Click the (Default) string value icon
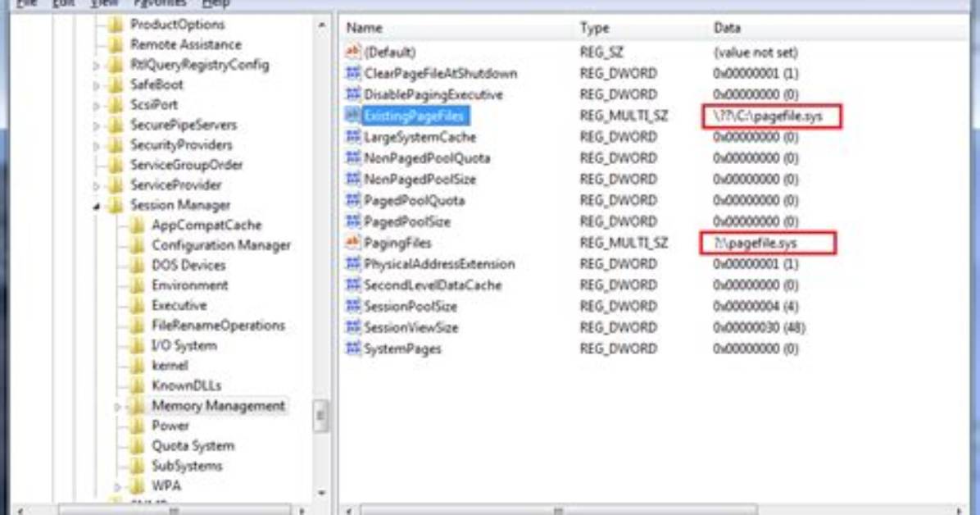Image resolution: width=980 pixels, height=515 pixels. tap(353, 52)
